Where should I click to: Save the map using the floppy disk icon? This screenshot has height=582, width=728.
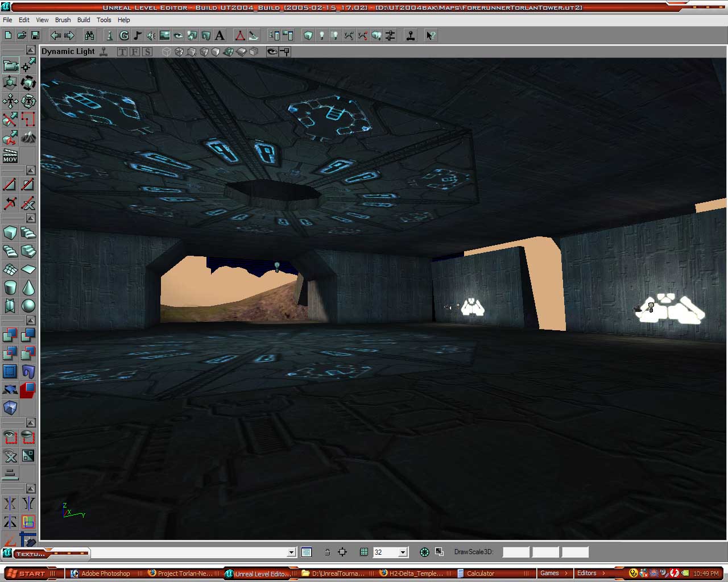pos(35,35)
